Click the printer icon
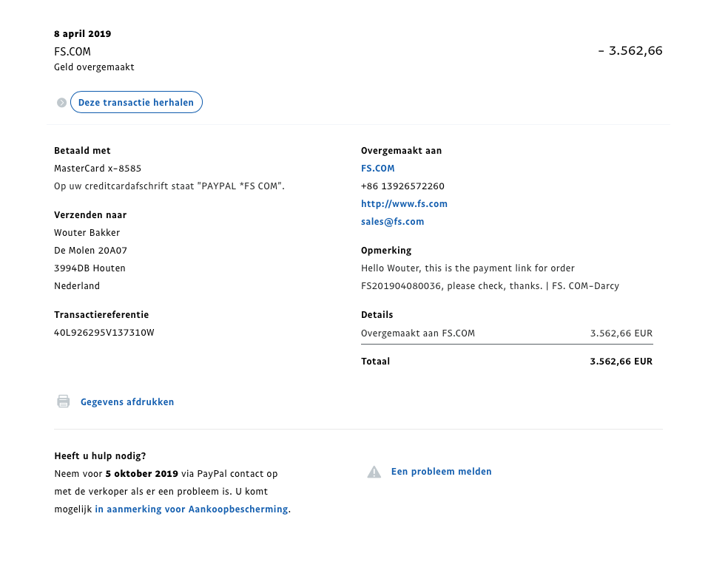This screenshot has height=573, width=728. pos(64,401)
